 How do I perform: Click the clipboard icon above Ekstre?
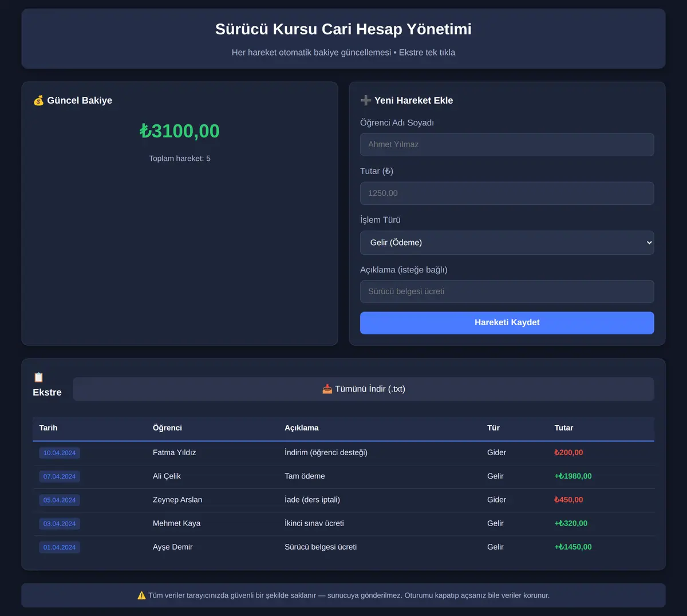tap(38, 377)
